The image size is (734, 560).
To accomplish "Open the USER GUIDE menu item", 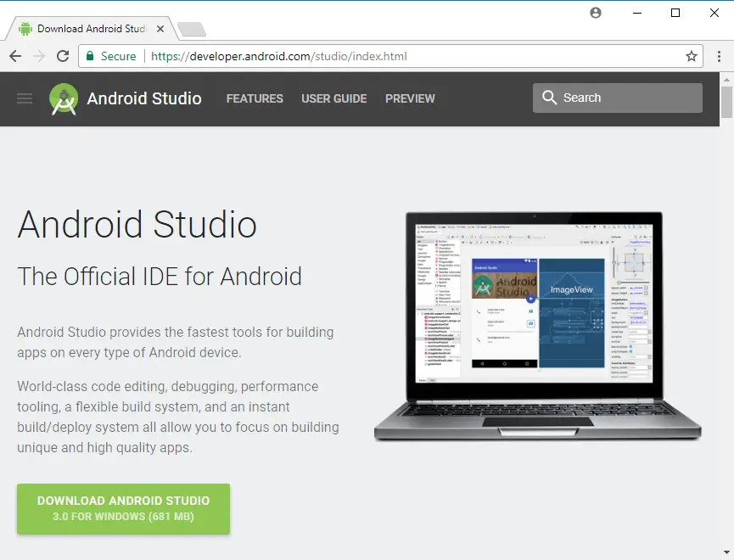I will coord(333,98).
